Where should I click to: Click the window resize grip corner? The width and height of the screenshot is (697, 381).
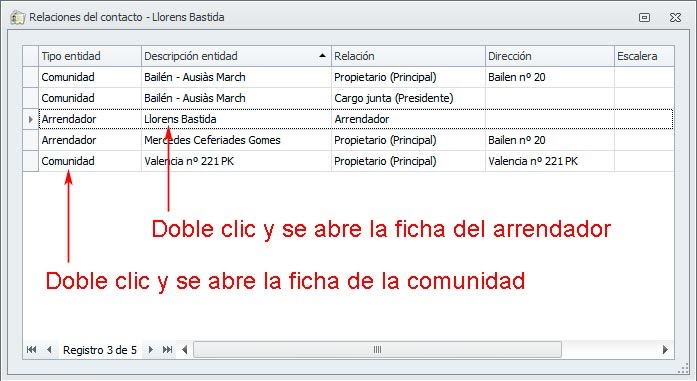pos(683,369)
